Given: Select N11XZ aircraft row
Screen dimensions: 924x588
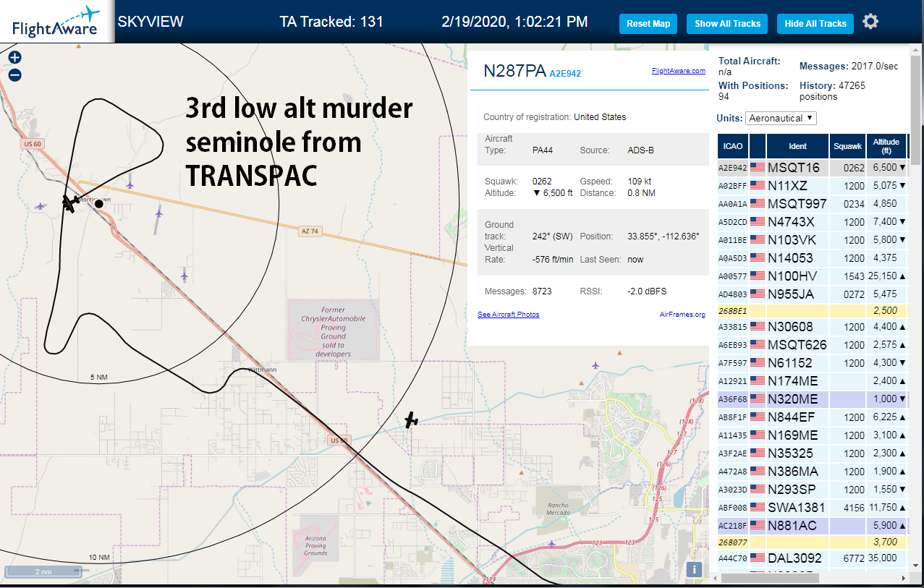Looking at the screenshot, I should (812, 186).
